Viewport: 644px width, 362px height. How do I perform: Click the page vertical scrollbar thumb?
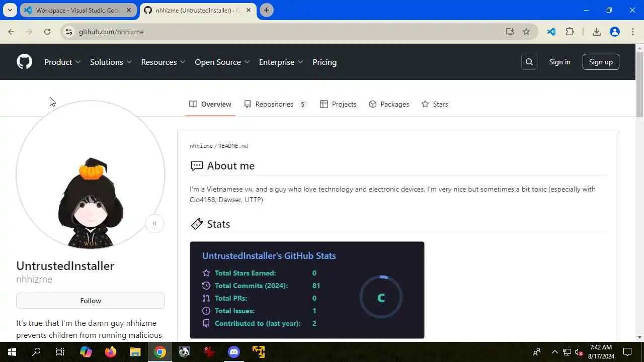coord(639,85)
